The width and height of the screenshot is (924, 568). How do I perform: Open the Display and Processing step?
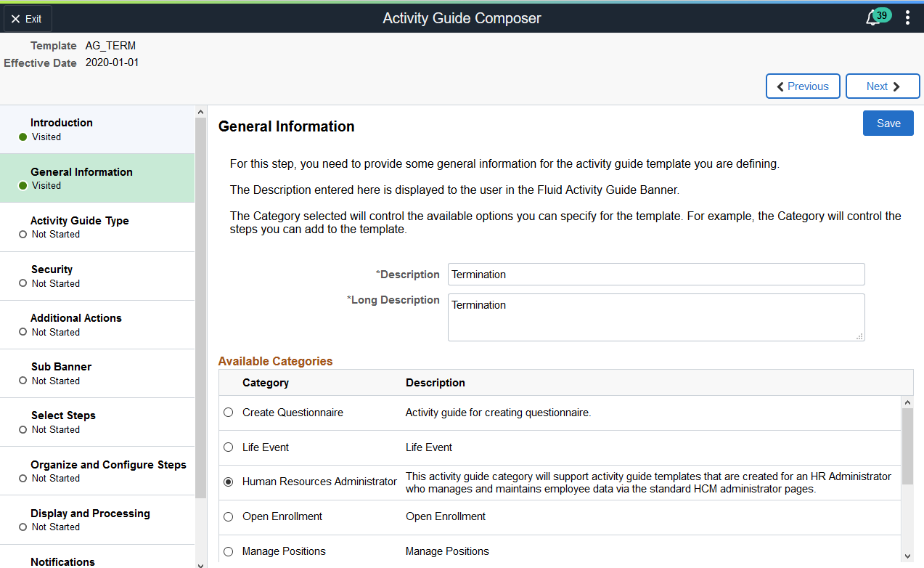point(97,519)
